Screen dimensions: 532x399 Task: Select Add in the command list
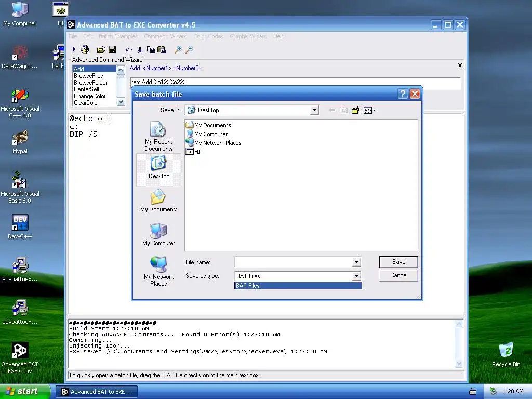(95, 69)
